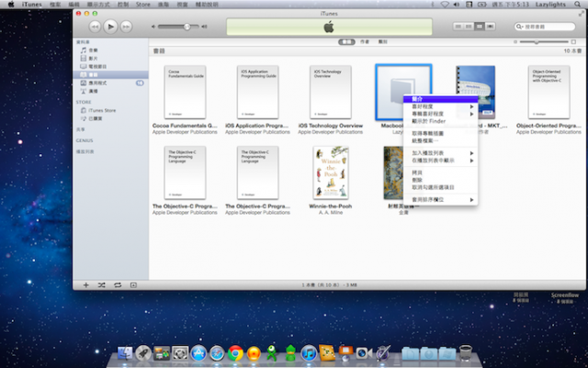Image resolution: width=588 pixels, height=368 pixels.
Task: Select the highlighted Books sidebar item
Action: click(x=110, y=75)
